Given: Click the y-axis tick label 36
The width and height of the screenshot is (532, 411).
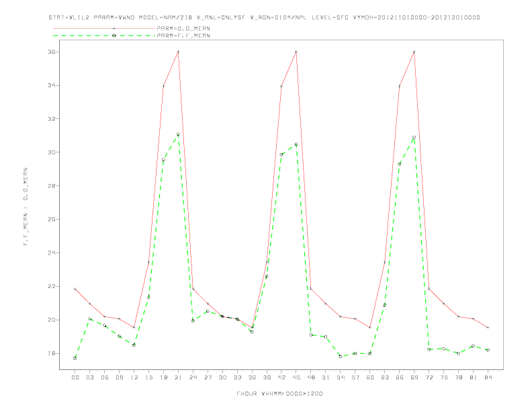Looking at the screenshot, I should pyautogui.click(x=52, y=52).
